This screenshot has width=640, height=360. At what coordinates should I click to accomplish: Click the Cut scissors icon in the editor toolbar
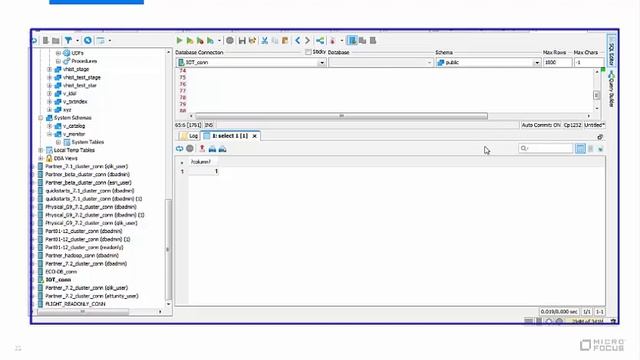[264, 40]
